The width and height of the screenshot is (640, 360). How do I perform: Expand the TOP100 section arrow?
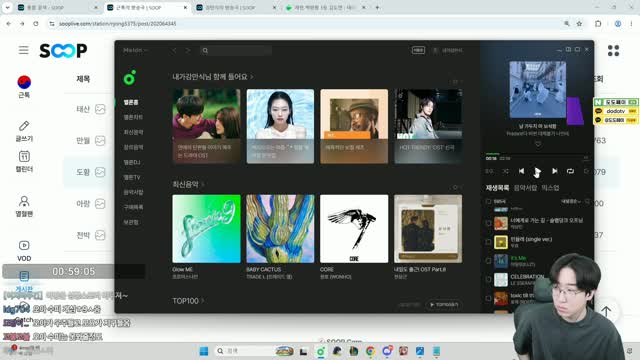203,301
